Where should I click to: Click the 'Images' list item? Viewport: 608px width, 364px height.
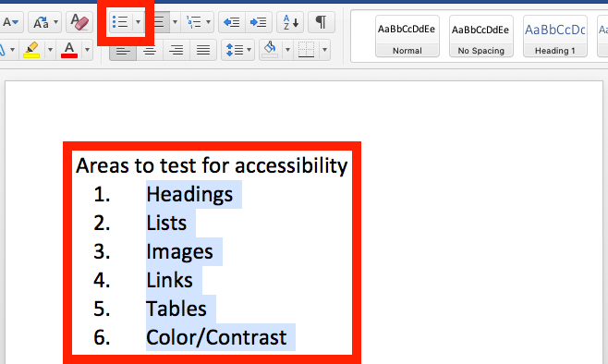tap(179, 251)
